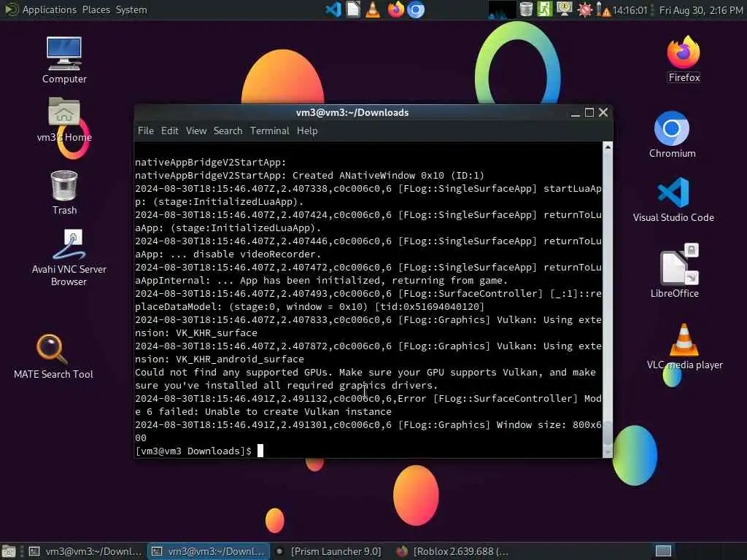Click the 14:16:01 timer applet
The image size is (747, 560).
630,10
